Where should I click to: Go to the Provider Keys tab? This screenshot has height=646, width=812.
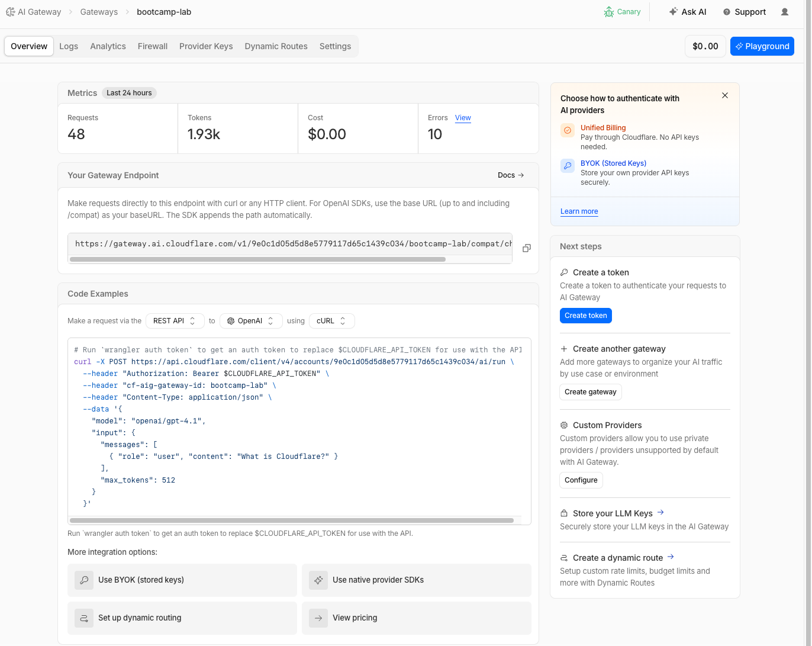(x=206, y=46)
